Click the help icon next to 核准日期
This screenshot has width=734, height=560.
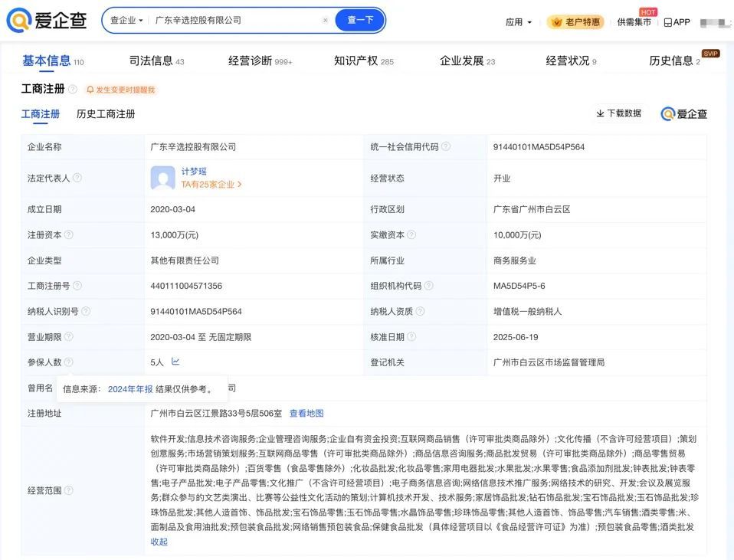tap(411, 336)
